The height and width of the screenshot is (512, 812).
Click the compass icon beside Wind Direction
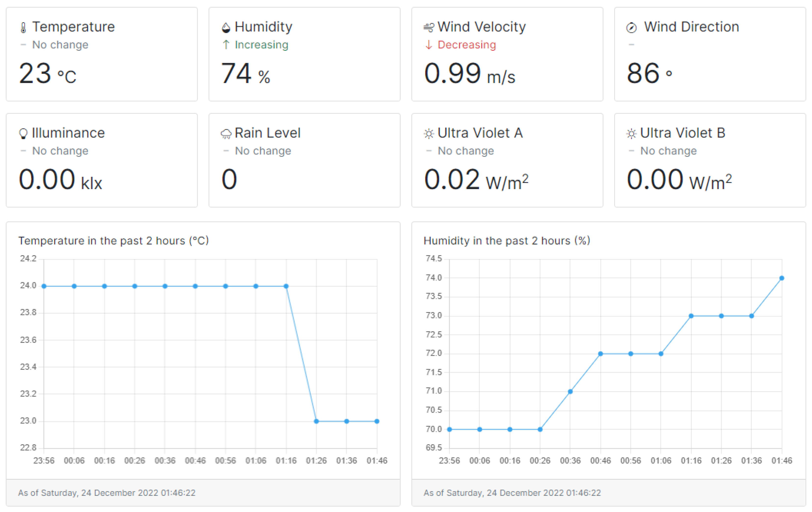click(x=631, y=28)
